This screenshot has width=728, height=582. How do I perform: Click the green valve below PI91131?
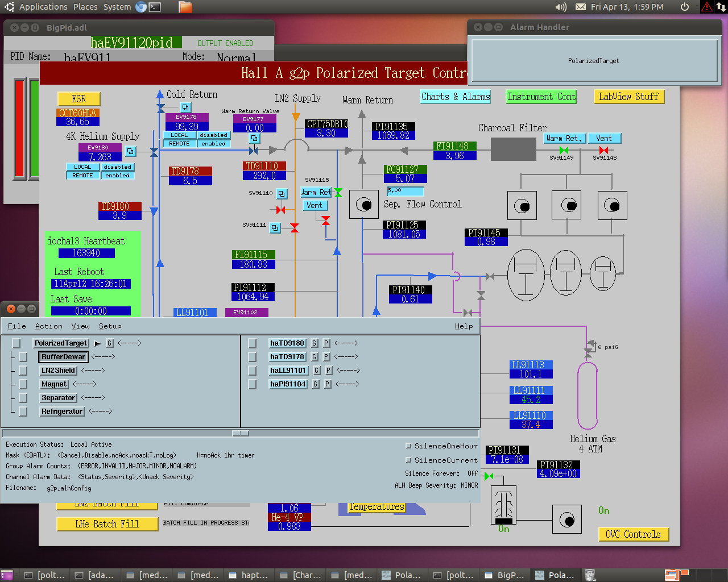[x=489, y=476]
